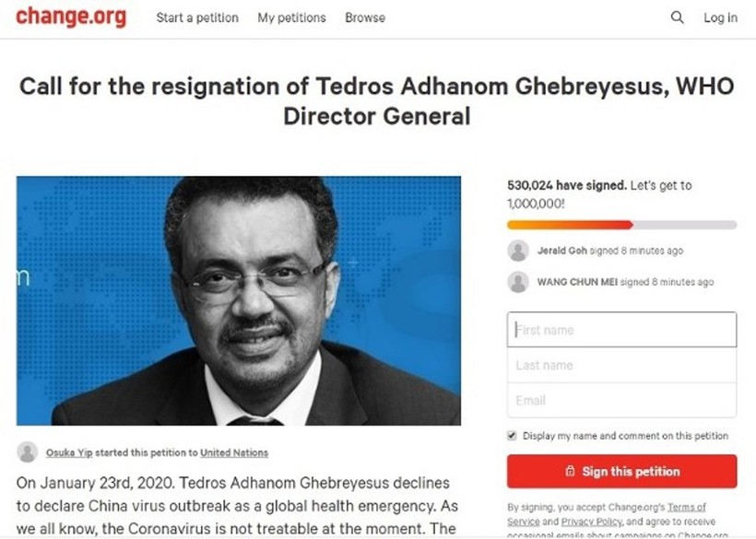Screen dimensions: 756x539
Task: Click the lock icon on the sign button
Action: click(x=570, y=471)
